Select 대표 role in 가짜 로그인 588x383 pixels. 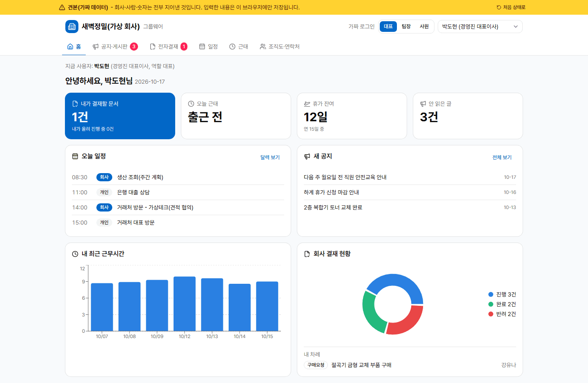(388, 27)
